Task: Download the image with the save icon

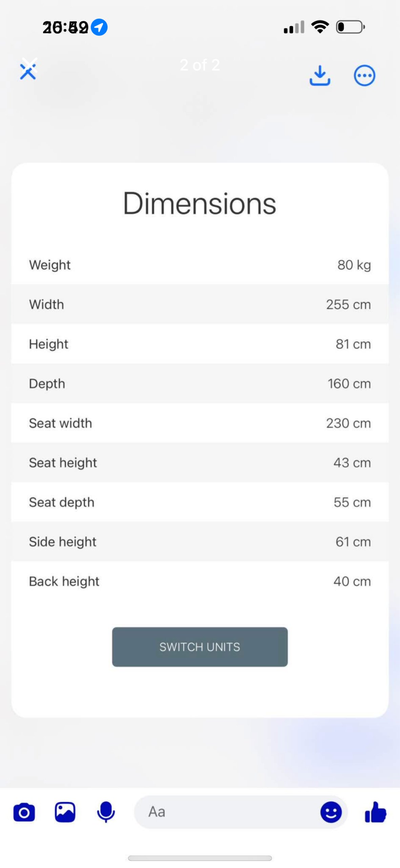Action: (x=319, y=75)
